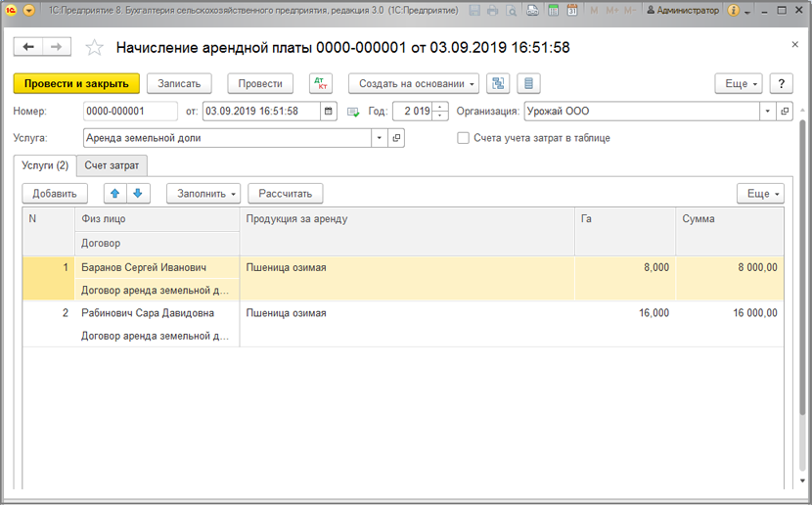Screen dimensions: 812x505
Task: Increase the Год stepper value
Action: 440,108
